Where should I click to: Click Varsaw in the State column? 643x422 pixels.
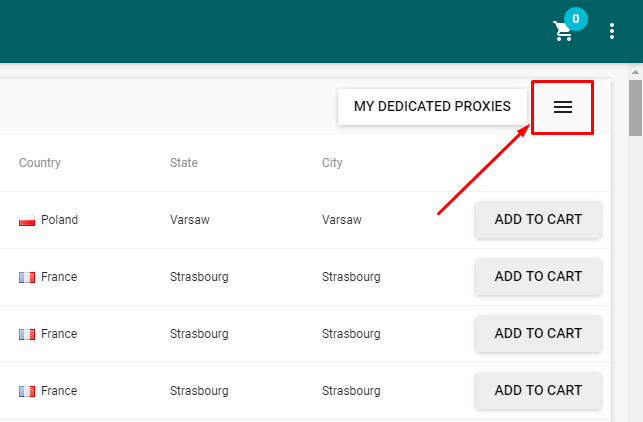(190, 220)
